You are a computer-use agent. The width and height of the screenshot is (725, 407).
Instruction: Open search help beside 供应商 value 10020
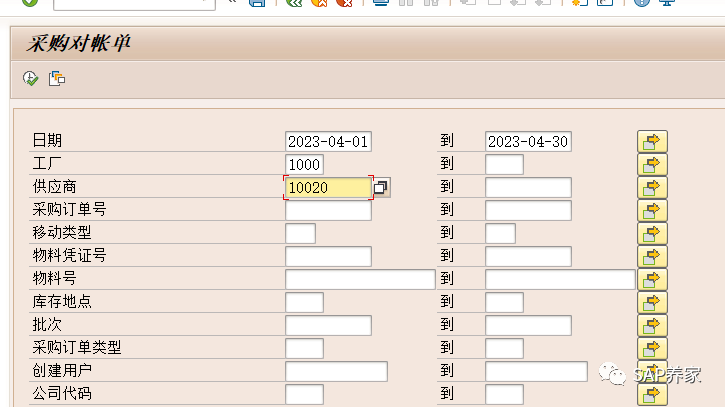[x=381, y=187]
